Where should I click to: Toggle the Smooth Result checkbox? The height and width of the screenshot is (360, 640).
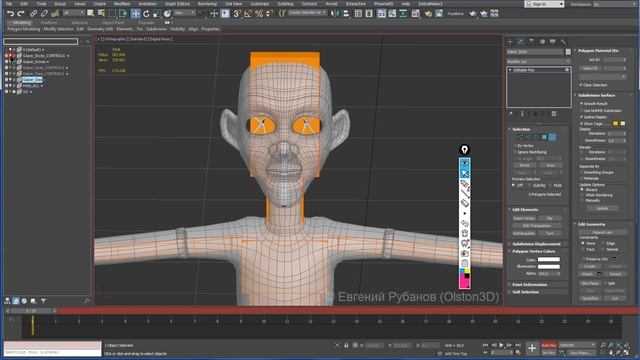[x=582, y=104]
